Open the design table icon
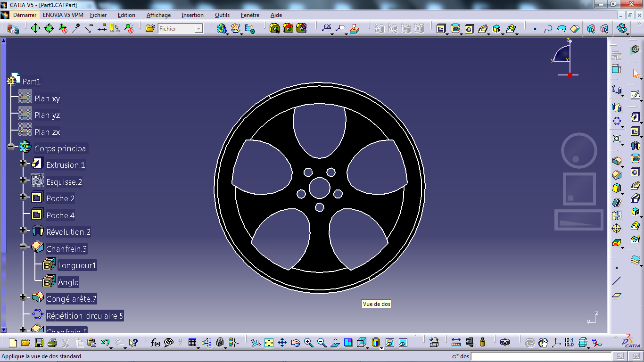644x362 pixels. 192,343
